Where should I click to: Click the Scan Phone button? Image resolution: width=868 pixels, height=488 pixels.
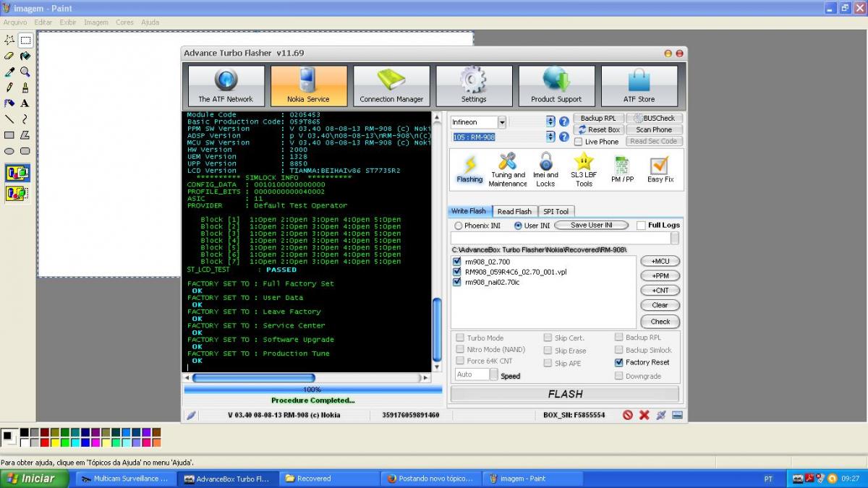[x=654, y=129]
